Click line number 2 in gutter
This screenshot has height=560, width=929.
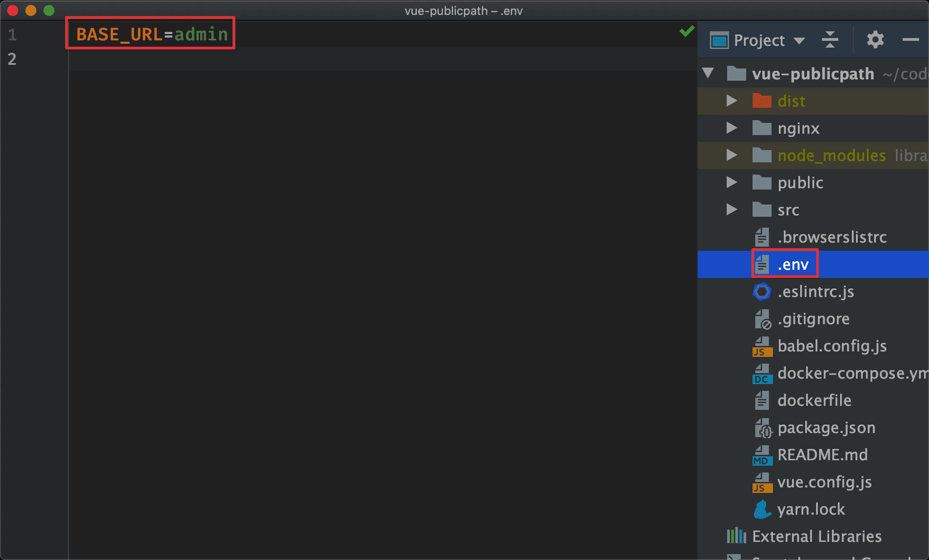[12, 59]
